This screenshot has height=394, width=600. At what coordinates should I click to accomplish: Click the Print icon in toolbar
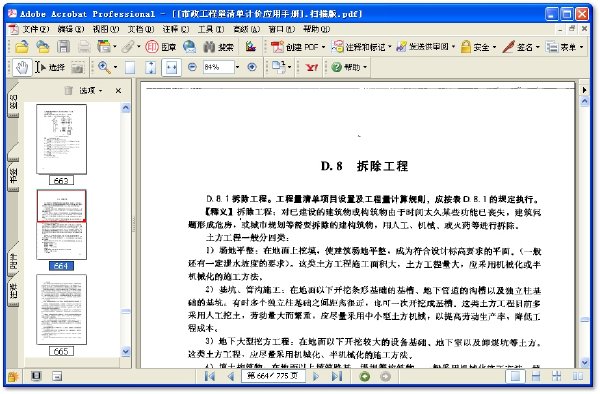[84, 47]
